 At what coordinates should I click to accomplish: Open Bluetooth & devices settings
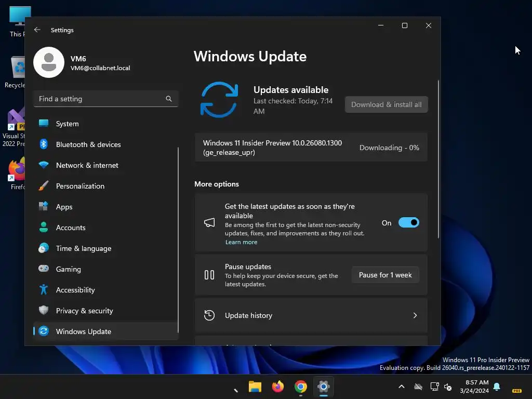[x=106, y=144]
